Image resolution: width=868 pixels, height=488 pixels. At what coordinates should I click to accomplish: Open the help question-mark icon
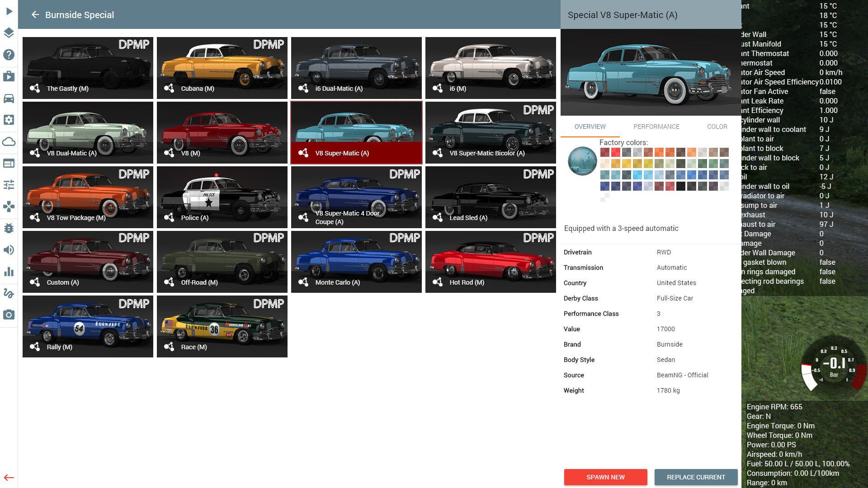pyautogui.click(x=9, y=55)
